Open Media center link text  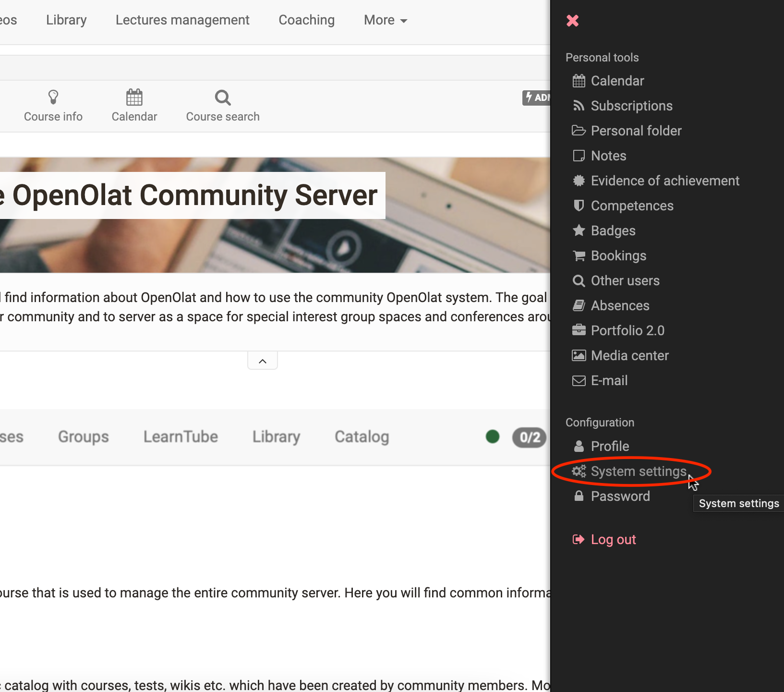tap(630, 355)
